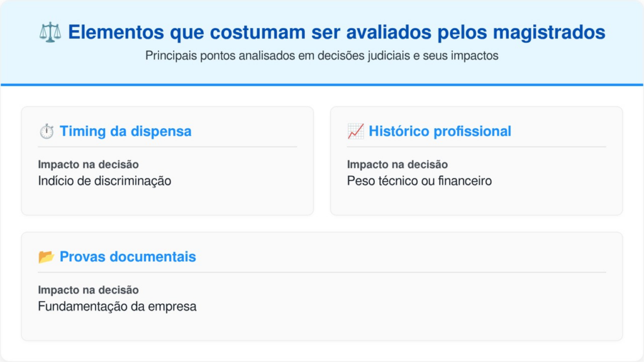The width and height of the screenshot is (644, 362).
Task: Click the stopwatch icon beside Timing da dispensa
Action: coord(47,131)
